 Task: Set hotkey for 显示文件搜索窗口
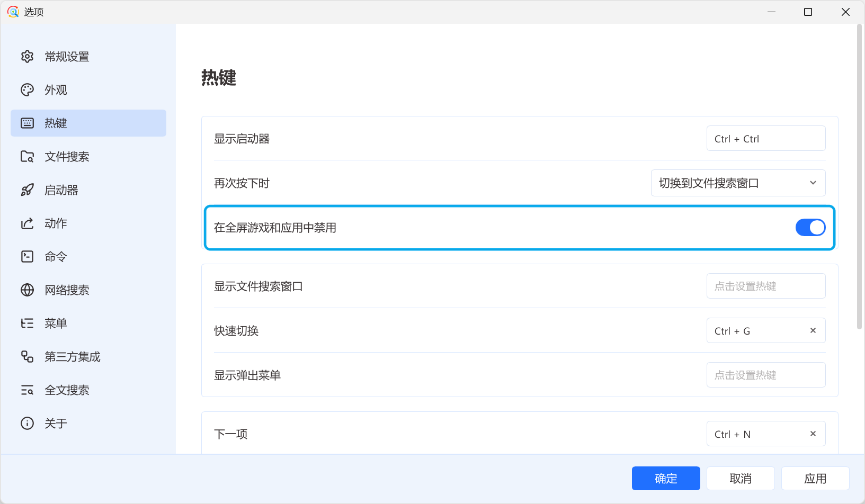pos(766,286)
